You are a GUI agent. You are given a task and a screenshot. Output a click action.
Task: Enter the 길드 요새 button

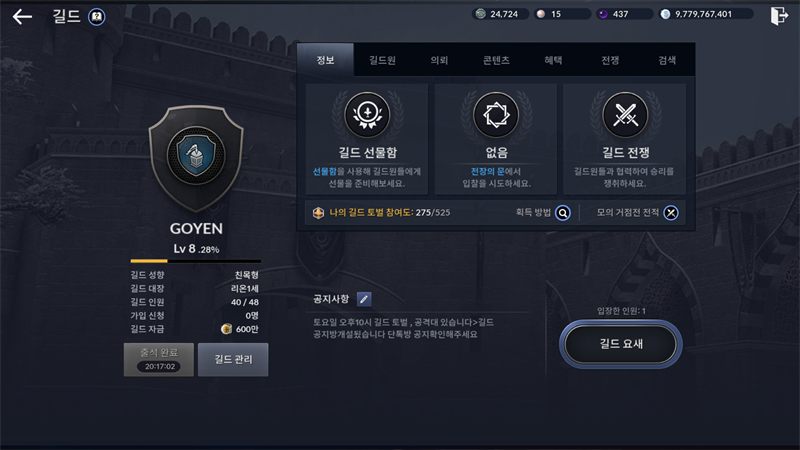(621, 344)
